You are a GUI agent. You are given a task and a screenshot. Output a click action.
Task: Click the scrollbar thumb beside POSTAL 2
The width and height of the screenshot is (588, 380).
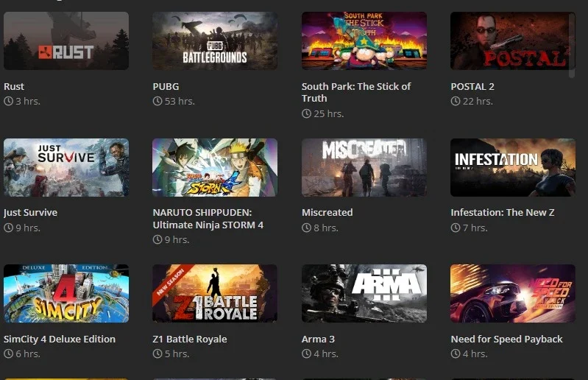point(572,45)
